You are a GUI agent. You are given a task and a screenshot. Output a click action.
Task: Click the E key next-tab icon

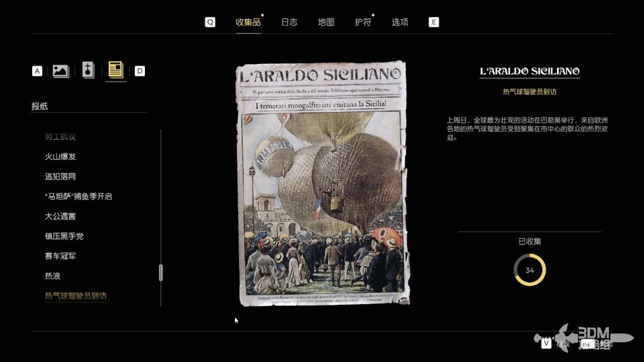(434, 22)
